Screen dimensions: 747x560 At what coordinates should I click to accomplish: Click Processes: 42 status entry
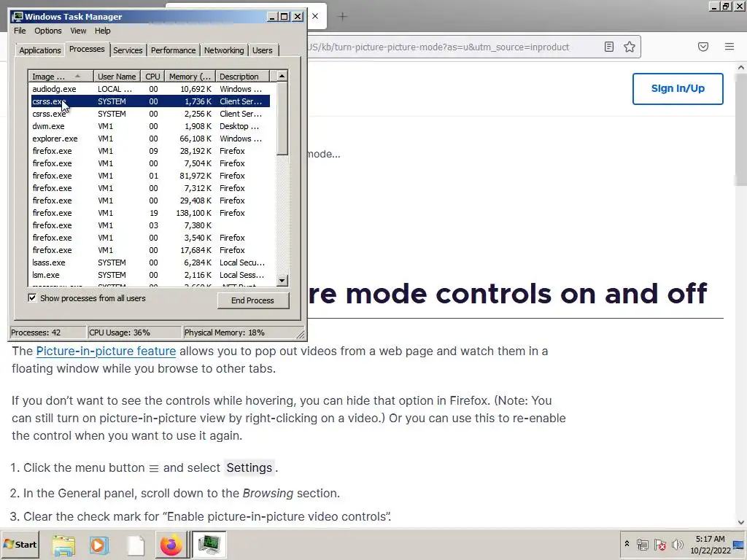pos(47,332)
